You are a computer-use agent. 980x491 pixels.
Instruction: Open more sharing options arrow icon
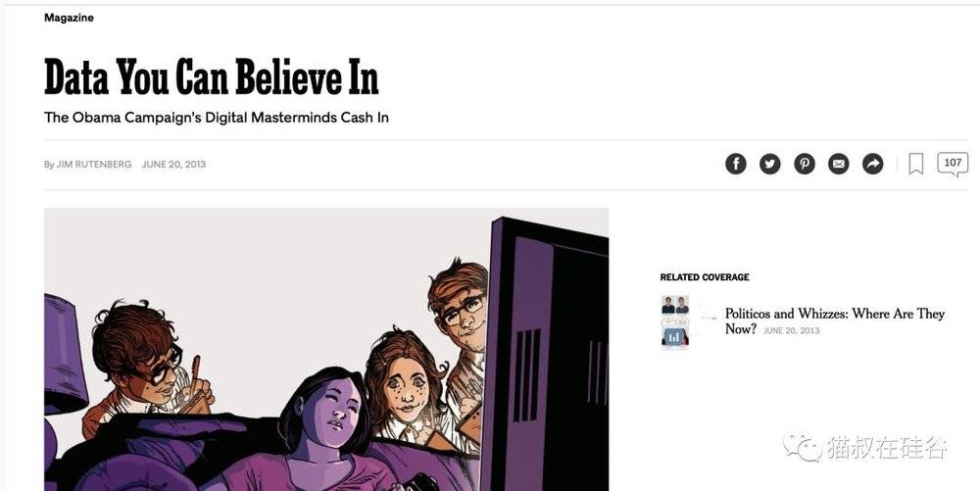(x=873, y=165)
